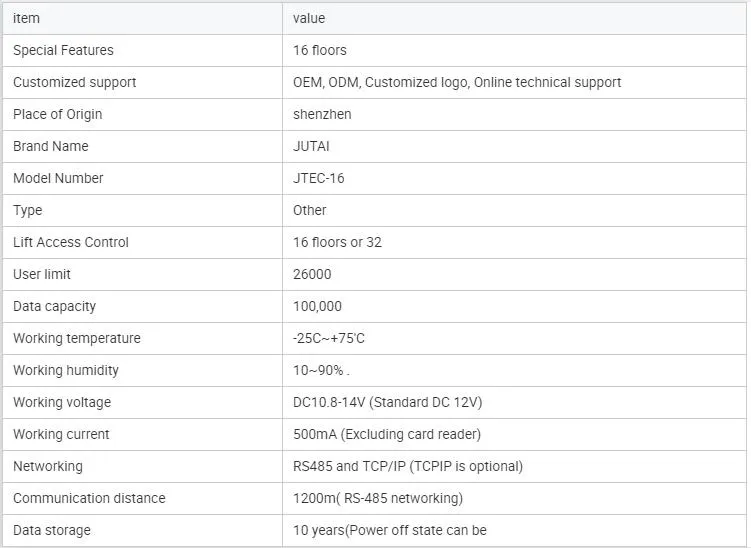
Task: Click the 'RS485 and TCP/IP' networking value
Action: pyautogui.click(x=408, y=466)
